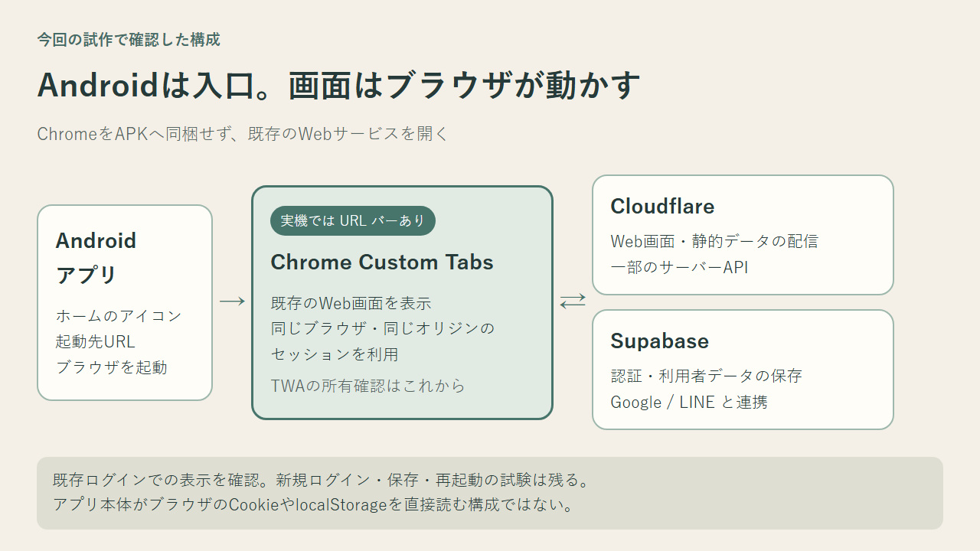
Task: Click the 実機では URL バーあり badge
Action: (x=353, y=221)
